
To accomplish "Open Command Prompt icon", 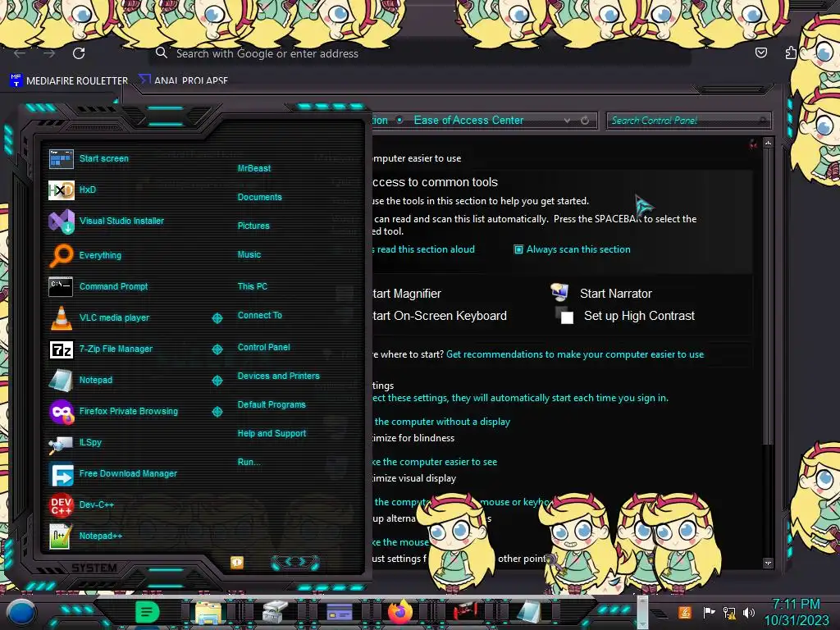I will [x=61, y=286].
